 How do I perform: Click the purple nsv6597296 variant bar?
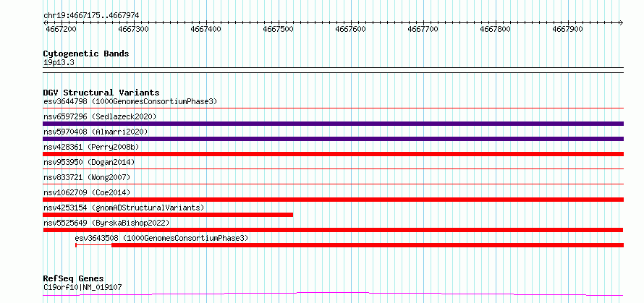click(x=333, y=124)
